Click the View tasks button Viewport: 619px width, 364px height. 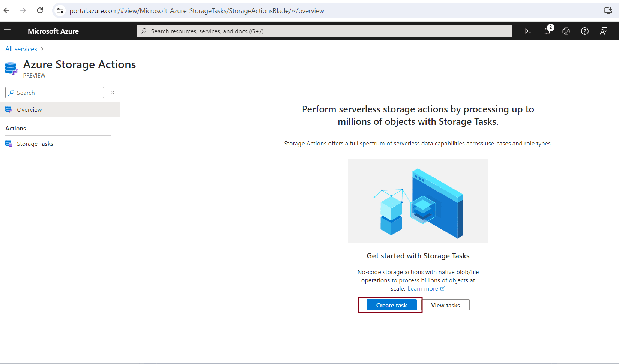tap(445, 305)
